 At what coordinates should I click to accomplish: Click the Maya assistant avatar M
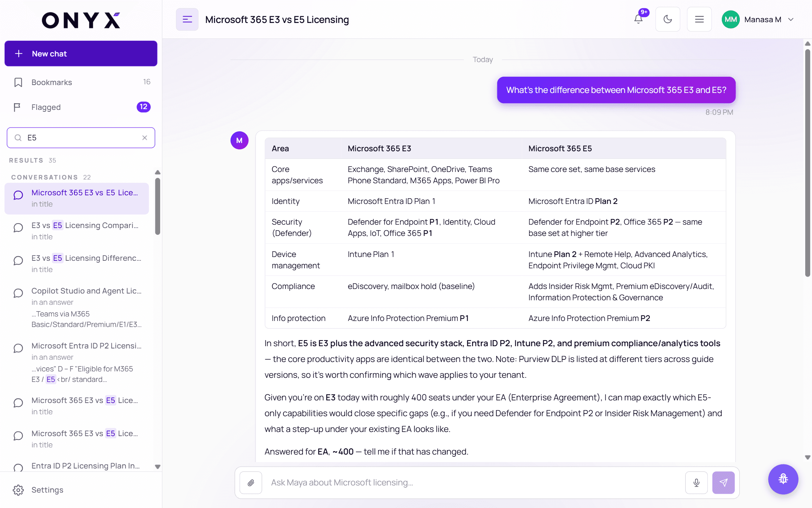239,140
